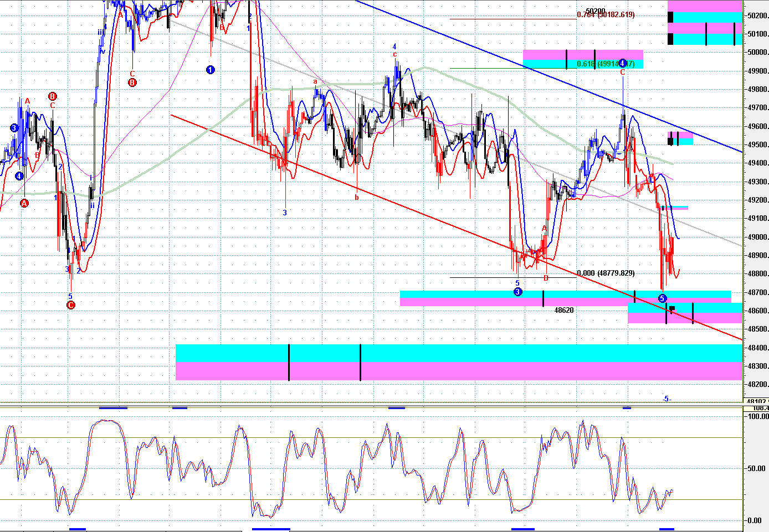Click 48300 on the price axis
The width and height of the screenshot is (769, 532).
pyautogui.click(x=757, y=366)
